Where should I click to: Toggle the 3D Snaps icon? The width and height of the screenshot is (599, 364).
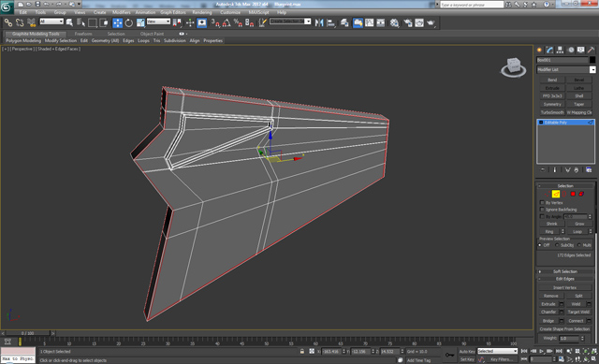215,22
